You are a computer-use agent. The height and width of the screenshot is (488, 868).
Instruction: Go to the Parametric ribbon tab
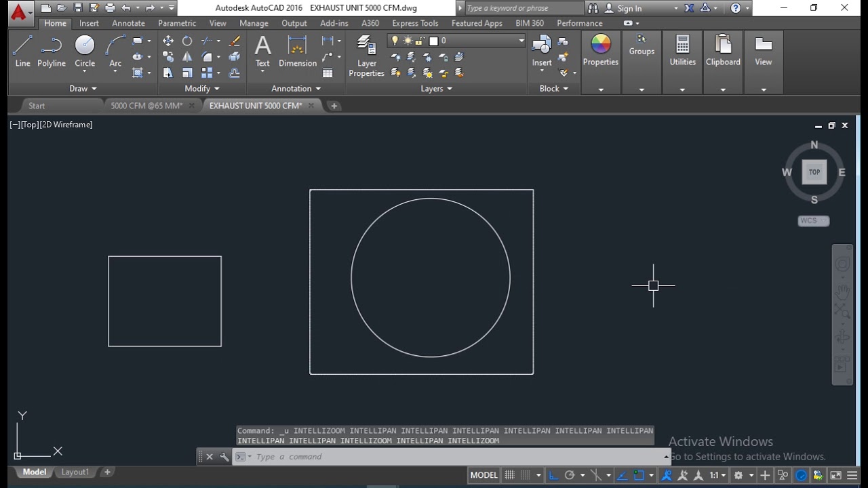click(x=177, y=23)
